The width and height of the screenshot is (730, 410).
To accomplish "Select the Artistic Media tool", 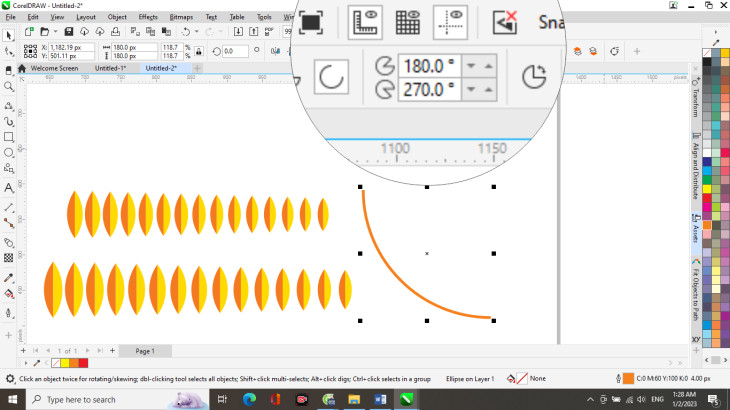I will pos(8,121).
